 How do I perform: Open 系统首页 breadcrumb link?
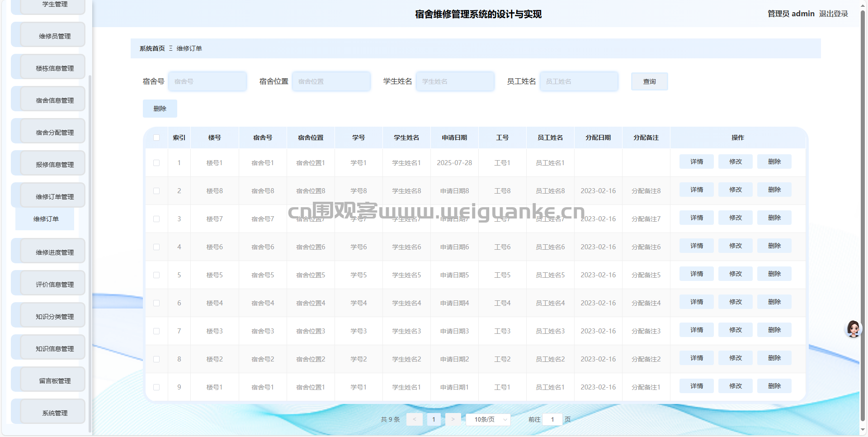click(152, 48)
